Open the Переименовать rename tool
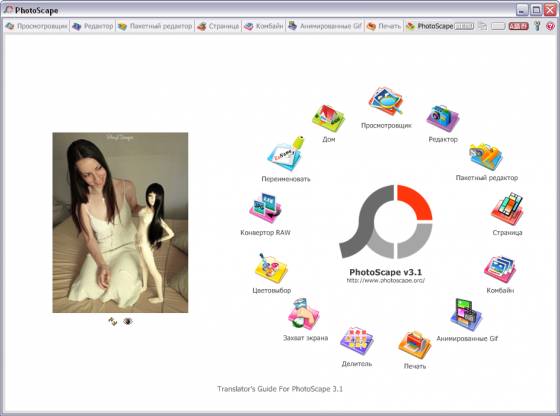 click(x=285, y=154)
